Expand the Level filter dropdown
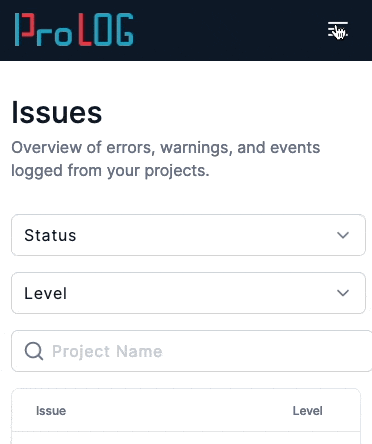The image size is (372, 444). (x=188, y=293)
